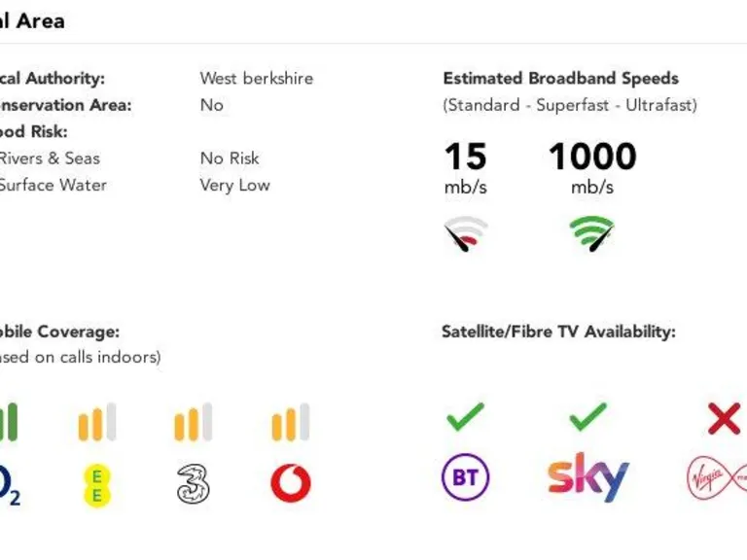This screenshot has width=747, height=560.
Task: Click the EE network logo
Action: point(96,485)
